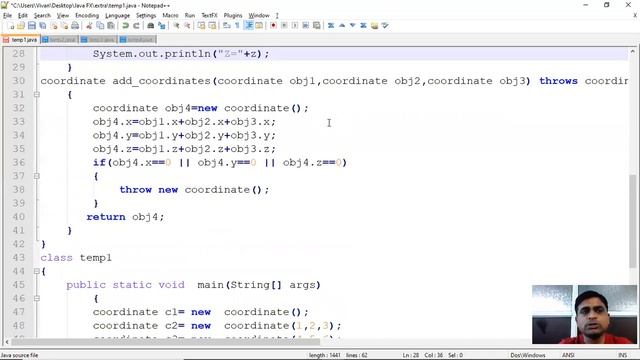The height and width of the screenshot is (360, 640).
Task: Open the TextFX menu
Action: [209, 16]
